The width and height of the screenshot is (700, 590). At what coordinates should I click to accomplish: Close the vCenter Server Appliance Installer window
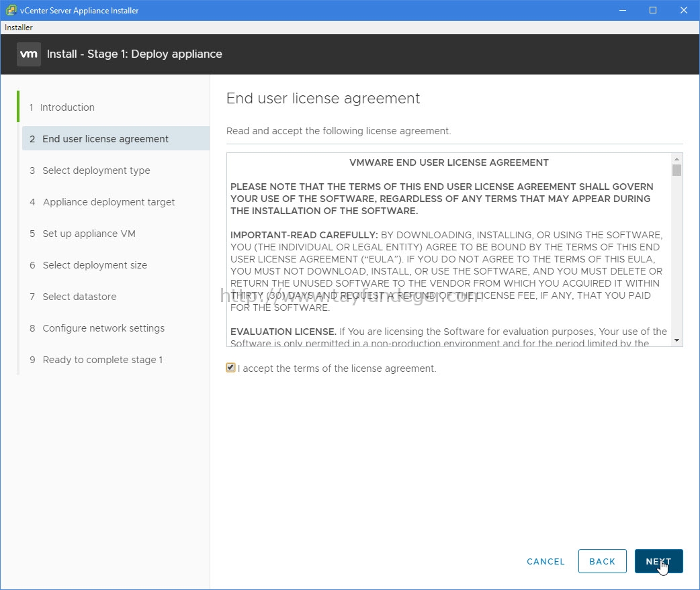(x=683, y=10)
